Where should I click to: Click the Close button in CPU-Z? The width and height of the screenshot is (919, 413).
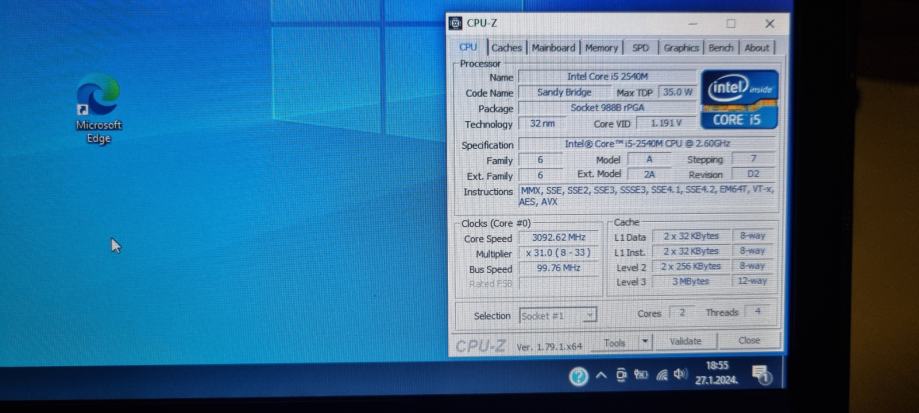(749, 340)
